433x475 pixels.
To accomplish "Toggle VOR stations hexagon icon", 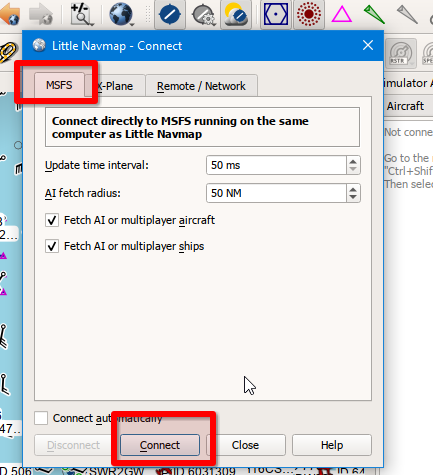I will (276, 14).
